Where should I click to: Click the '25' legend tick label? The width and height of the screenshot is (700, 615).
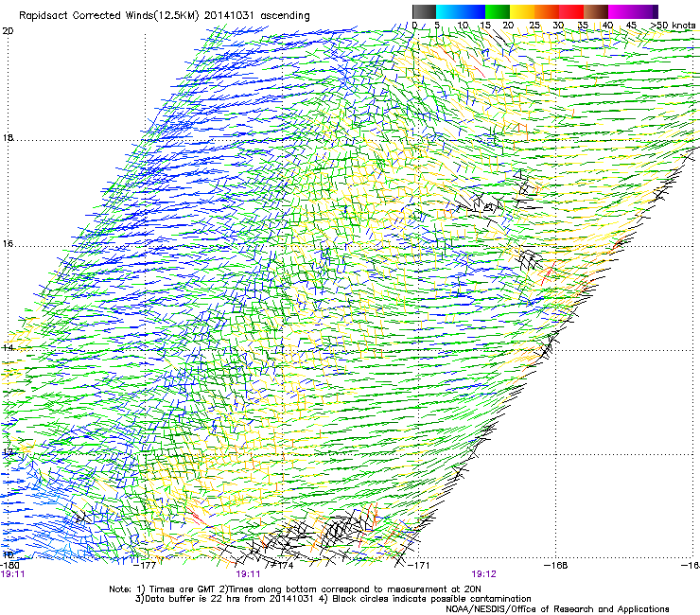pyautogui.click(x=534, y=26)
